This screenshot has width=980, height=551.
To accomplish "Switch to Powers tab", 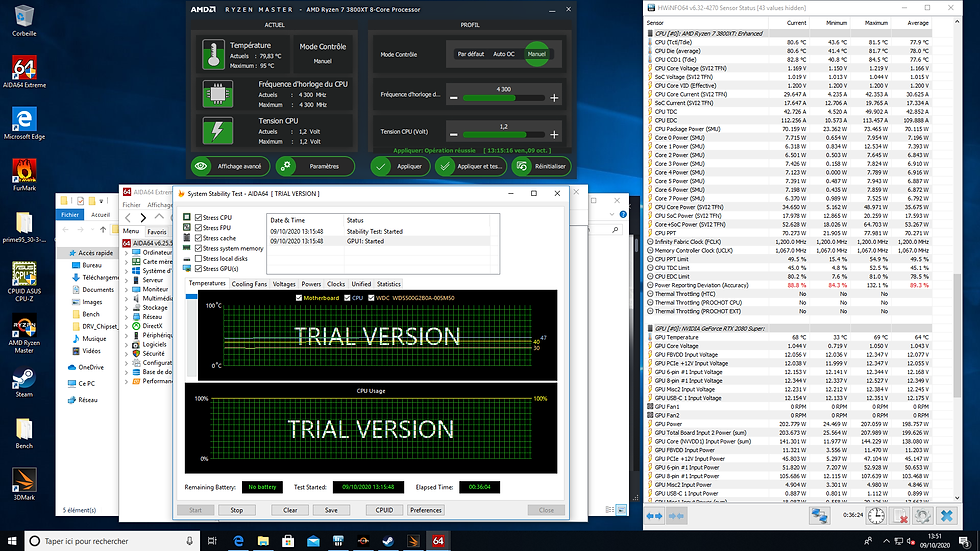I will coord(311,284).
